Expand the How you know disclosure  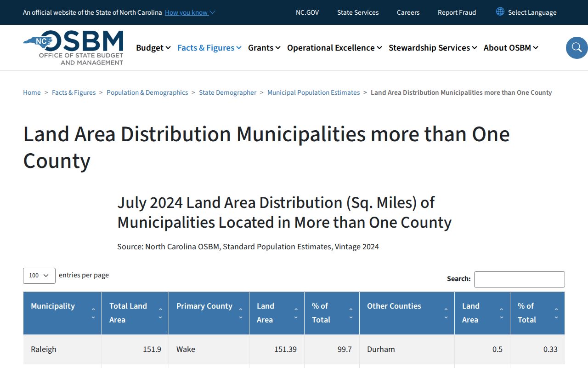tap(190, 12)
